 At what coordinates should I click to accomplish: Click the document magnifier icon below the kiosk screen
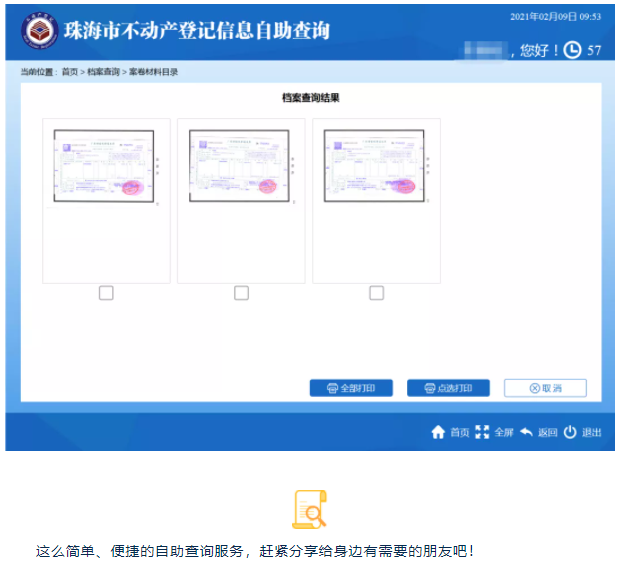(x=309, y=509)
